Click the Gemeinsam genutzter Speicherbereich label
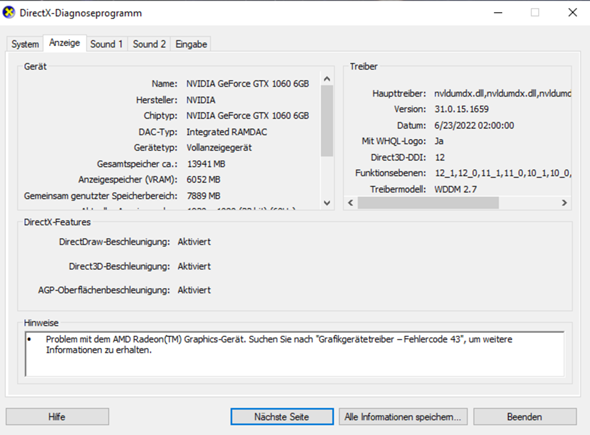 coord(101,196)
